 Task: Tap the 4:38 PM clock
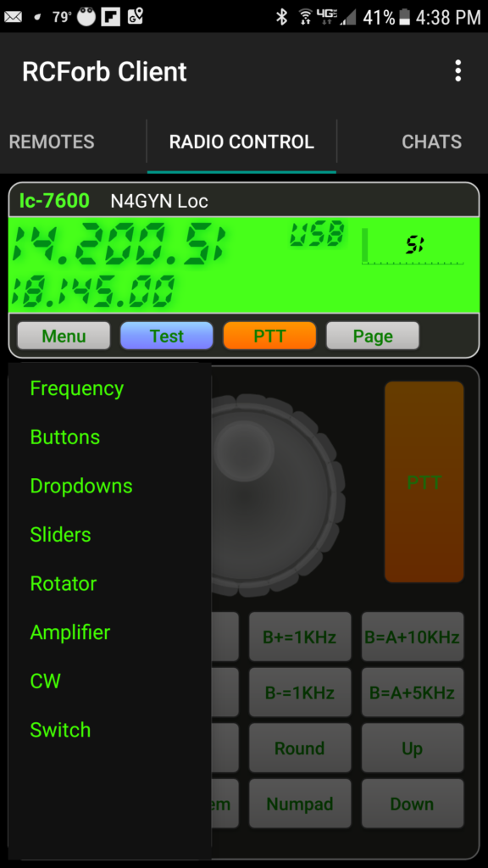tap(448, 17)
